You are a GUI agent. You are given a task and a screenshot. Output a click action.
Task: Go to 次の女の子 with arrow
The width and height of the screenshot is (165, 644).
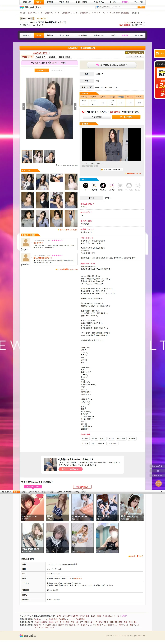tap(157, 466)
